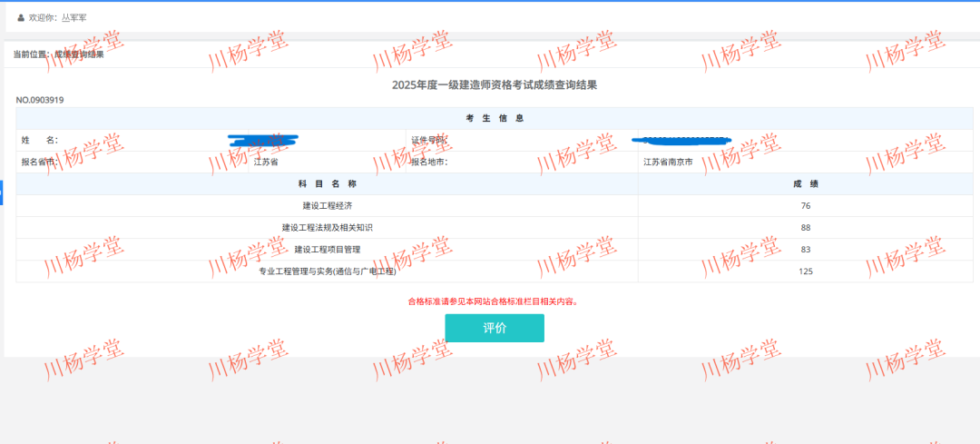Select the 建设工程项目管理 subject row
980x444 pixels.
pyautogui.click(x=327, y=249)
